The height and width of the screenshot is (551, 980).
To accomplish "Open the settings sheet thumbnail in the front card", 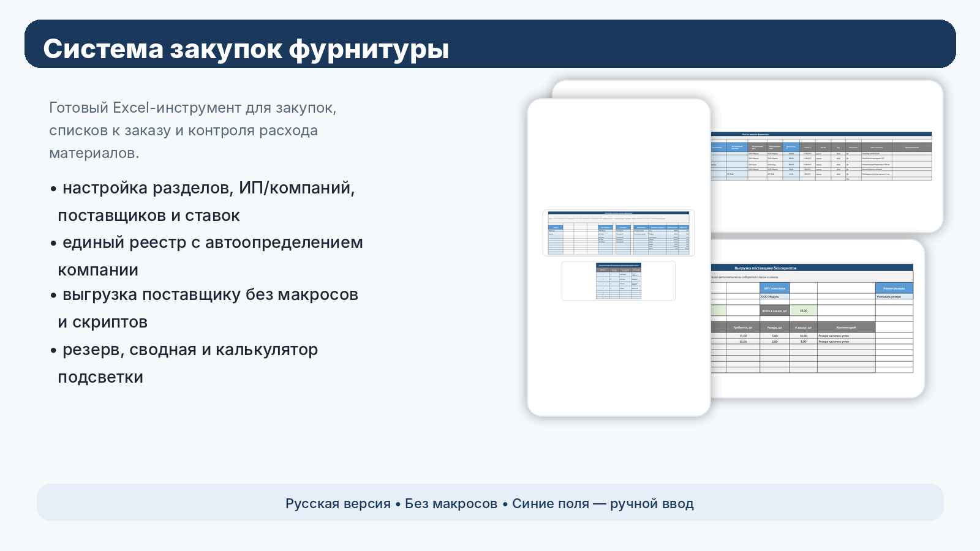I will tap(619, 233).
